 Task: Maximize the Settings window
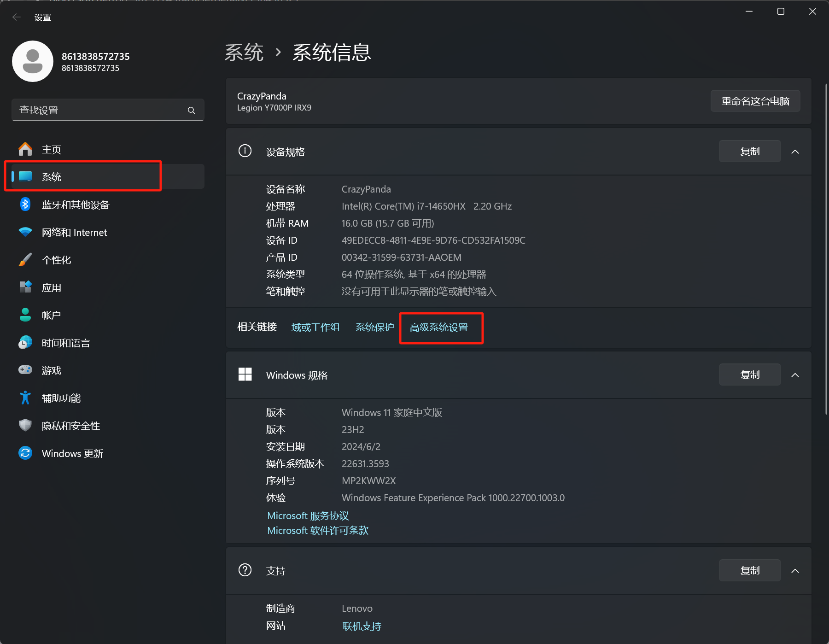[x=781, y=11]
